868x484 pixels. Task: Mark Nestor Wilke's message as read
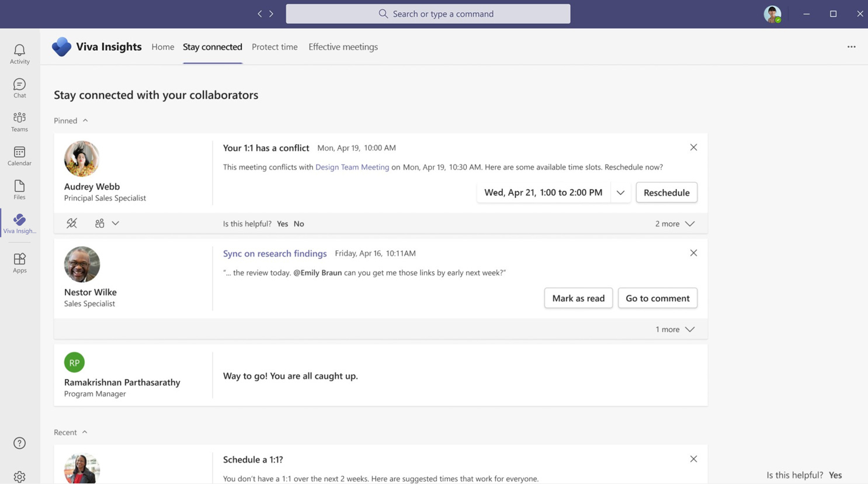578,298
